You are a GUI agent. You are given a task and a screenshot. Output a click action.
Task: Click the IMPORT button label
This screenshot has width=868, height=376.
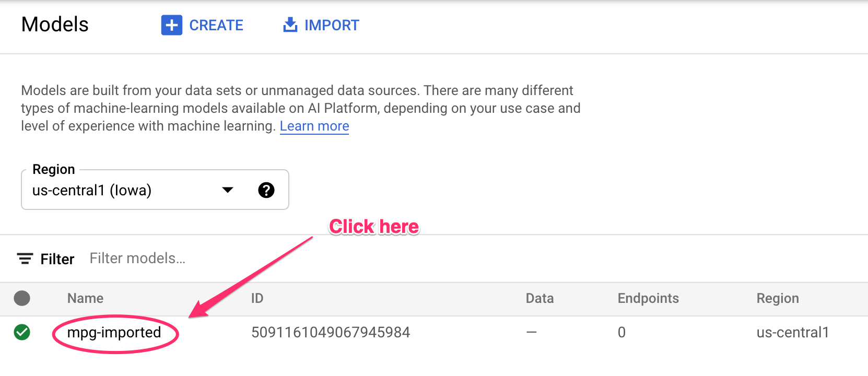coord(332,25)
